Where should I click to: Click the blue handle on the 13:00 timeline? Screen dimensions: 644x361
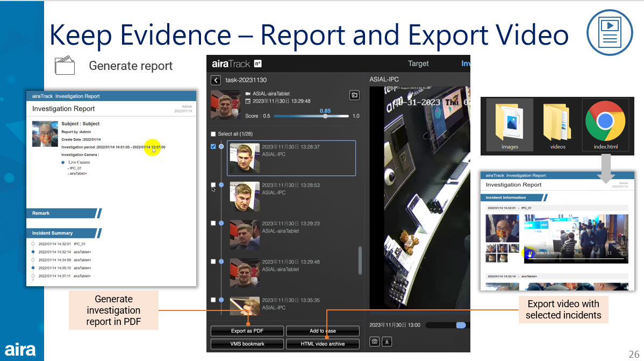(x=461, y=325)
